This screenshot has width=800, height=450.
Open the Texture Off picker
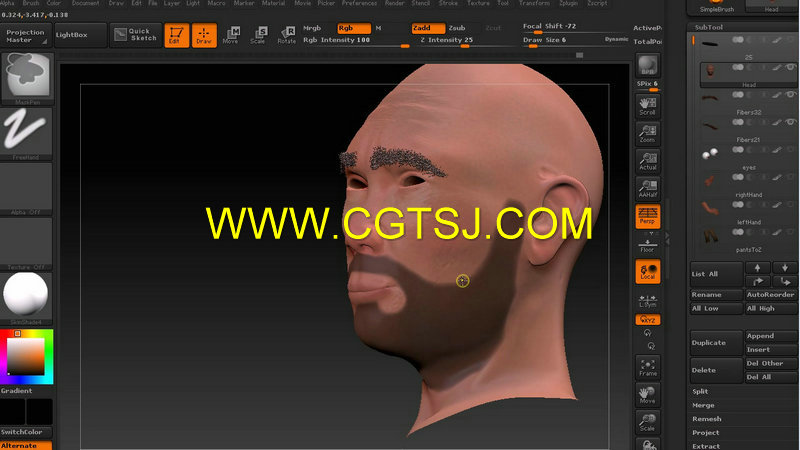pyautogui.click(x=27, y=244)
